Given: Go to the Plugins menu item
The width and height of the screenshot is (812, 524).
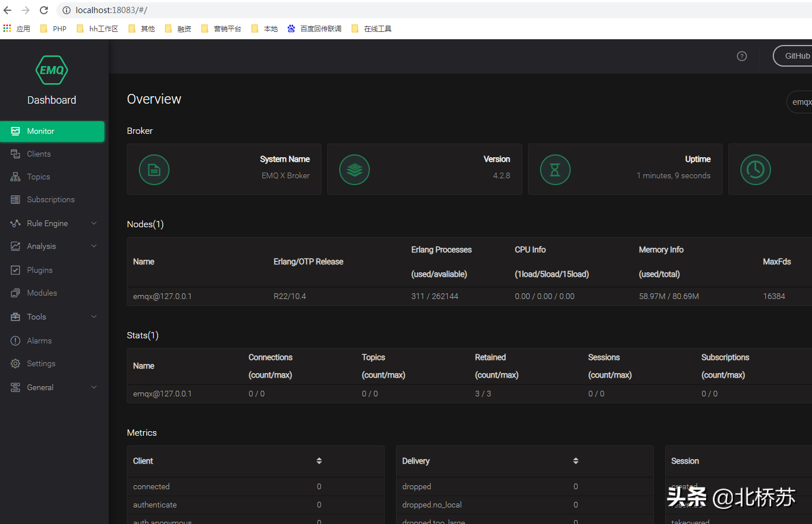Looking at the screenshot, I should [x=40, y=270].
